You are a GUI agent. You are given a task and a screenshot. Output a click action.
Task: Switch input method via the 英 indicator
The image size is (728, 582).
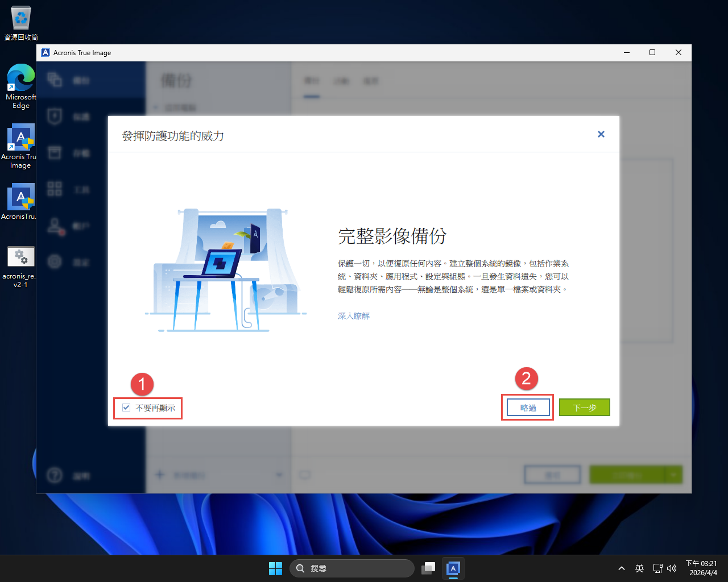[640, 568]
